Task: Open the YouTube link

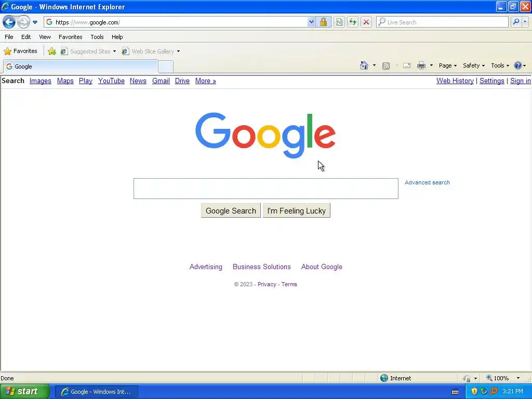Action: (111, 81)
